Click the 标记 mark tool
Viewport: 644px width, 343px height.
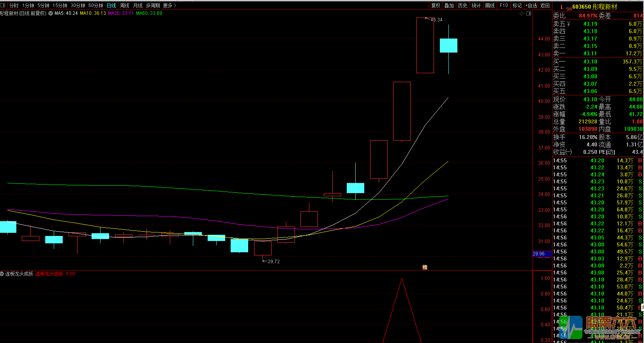[517, 5]
